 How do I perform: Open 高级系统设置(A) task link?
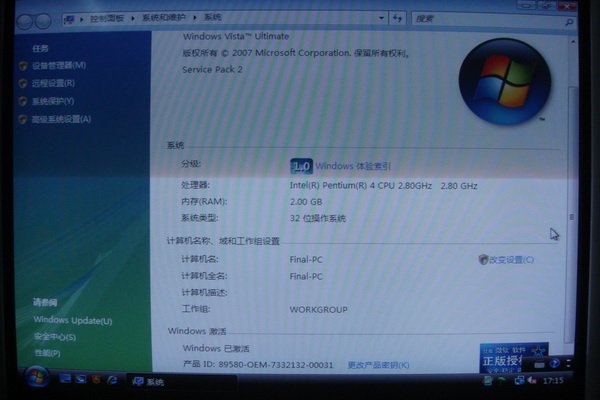61,119
